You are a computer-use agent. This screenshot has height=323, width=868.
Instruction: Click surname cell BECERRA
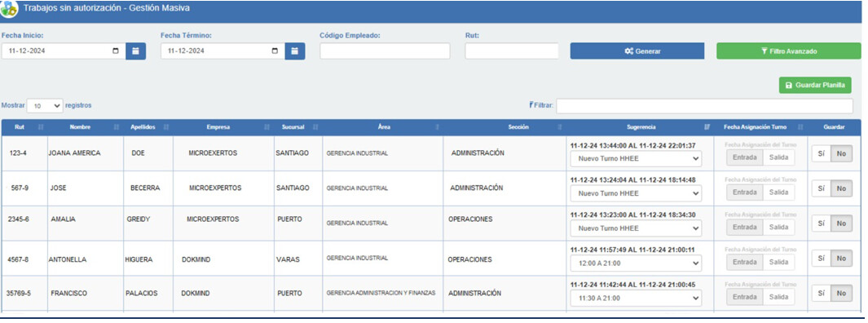click(145, 188)
